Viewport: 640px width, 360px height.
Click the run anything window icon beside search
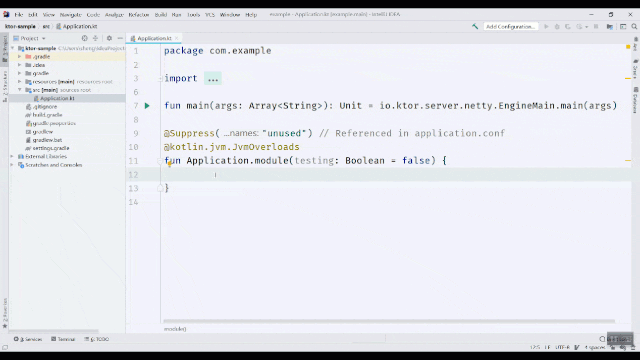(623, 27)
